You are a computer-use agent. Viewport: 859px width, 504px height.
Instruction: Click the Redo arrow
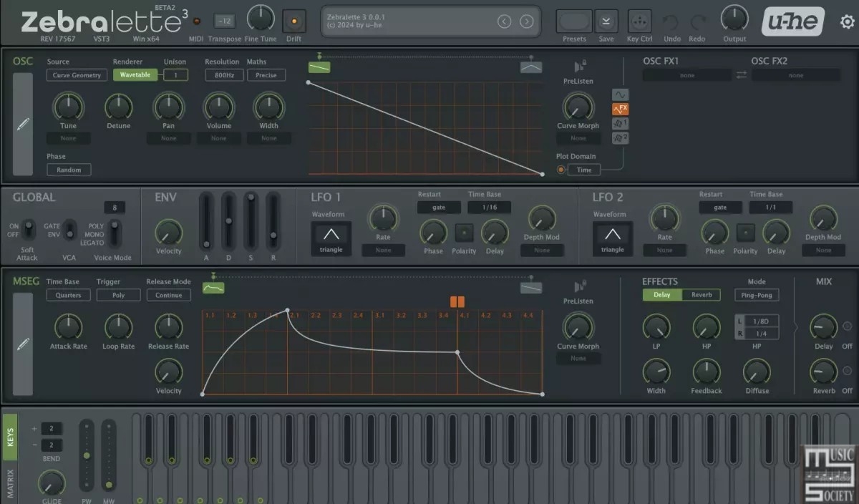[697, 21]
